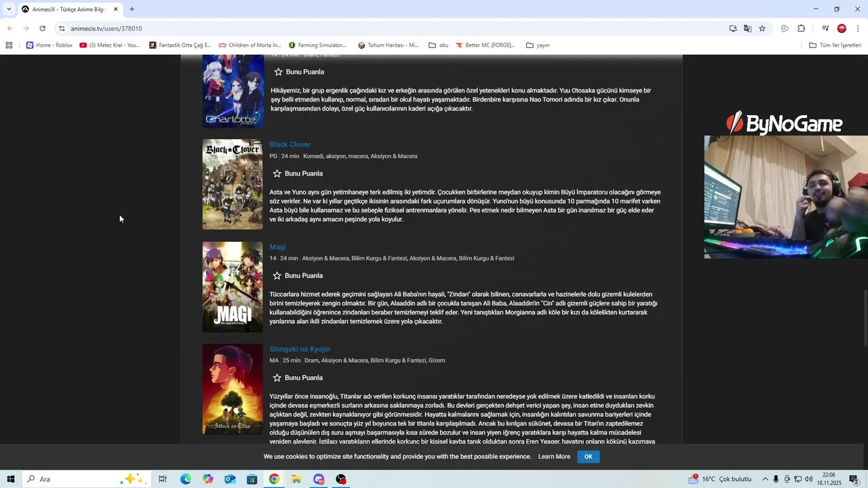The image size is (868, 488).
Task: Open the tab search dropdown arrow
Action: pos(9,9)
